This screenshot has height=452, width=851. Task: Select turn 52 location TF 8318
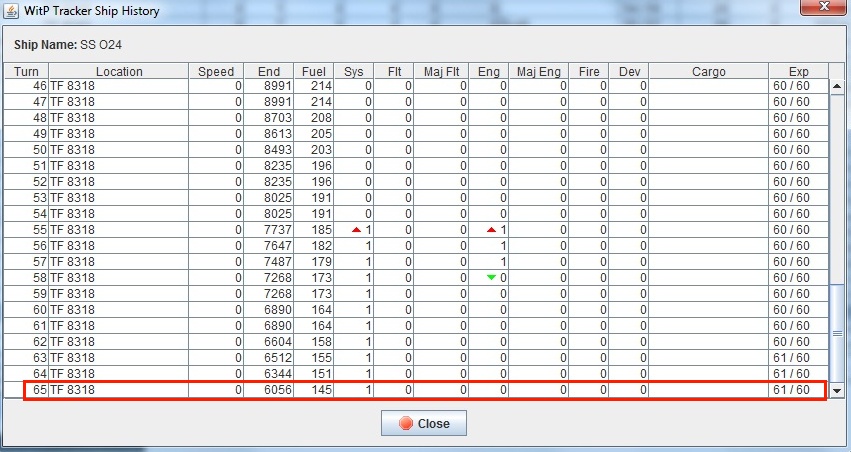click(119, 182)
